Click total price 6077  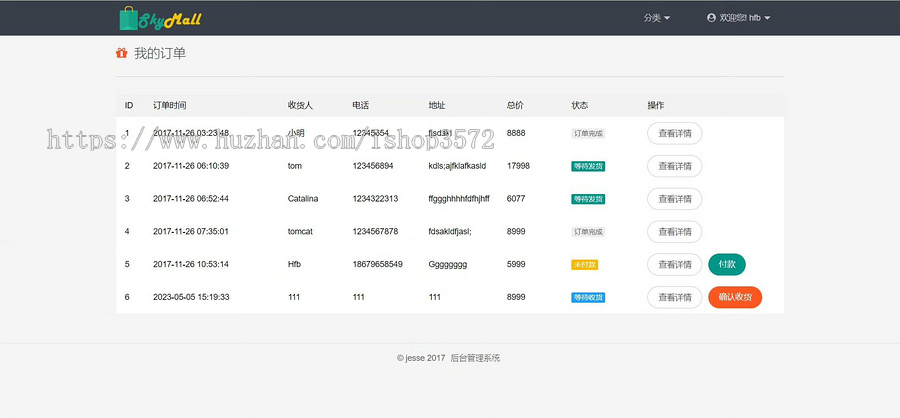516,199
